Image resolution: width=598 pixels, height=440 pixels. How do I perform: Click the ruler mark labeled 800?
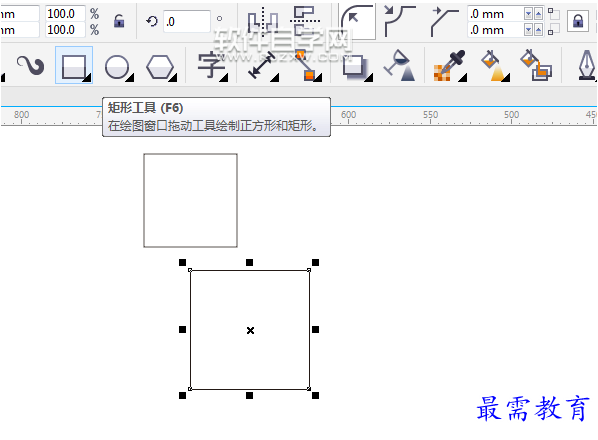[21, 114]
